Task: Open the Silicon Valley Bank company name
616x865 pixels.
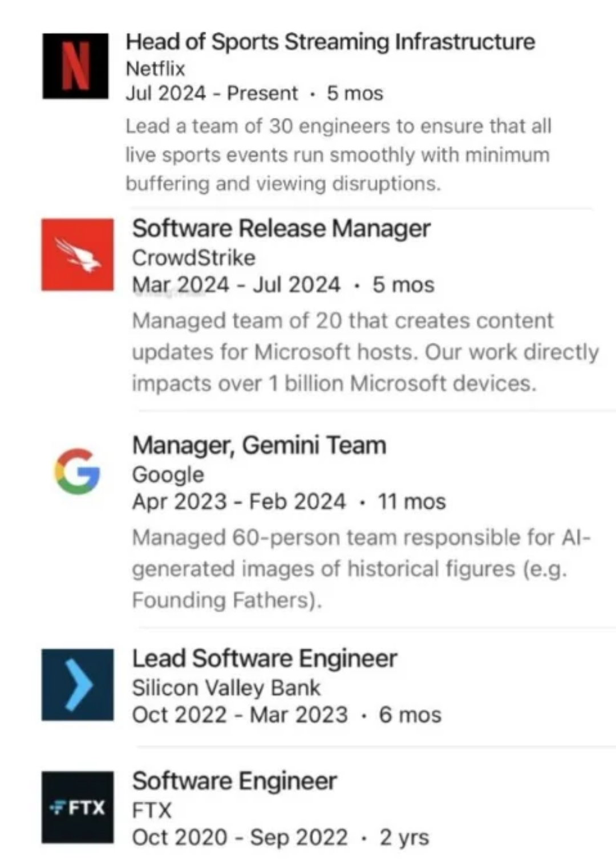Action: point(226,688)
